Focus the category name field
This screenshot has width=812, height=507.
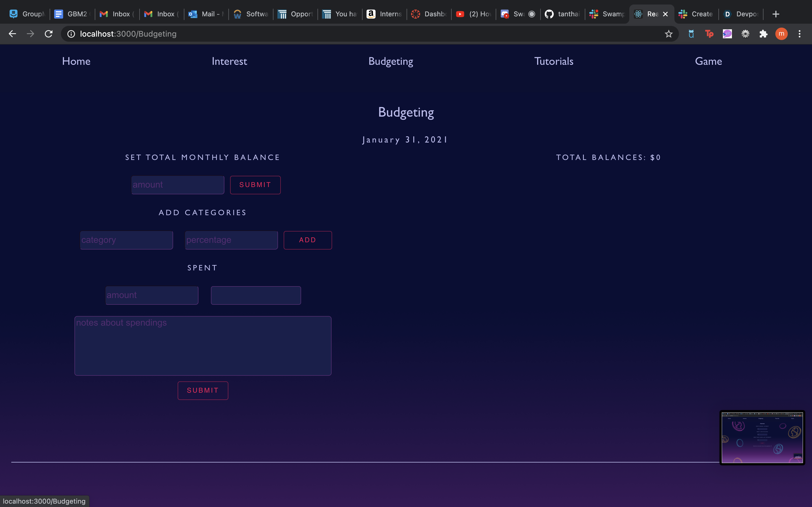pos(127,240)
